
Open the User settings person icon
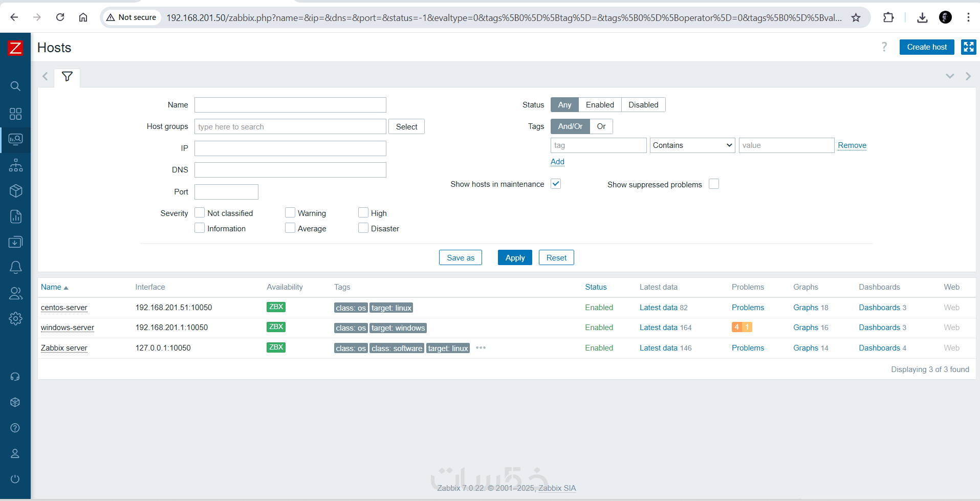point(15,453)
